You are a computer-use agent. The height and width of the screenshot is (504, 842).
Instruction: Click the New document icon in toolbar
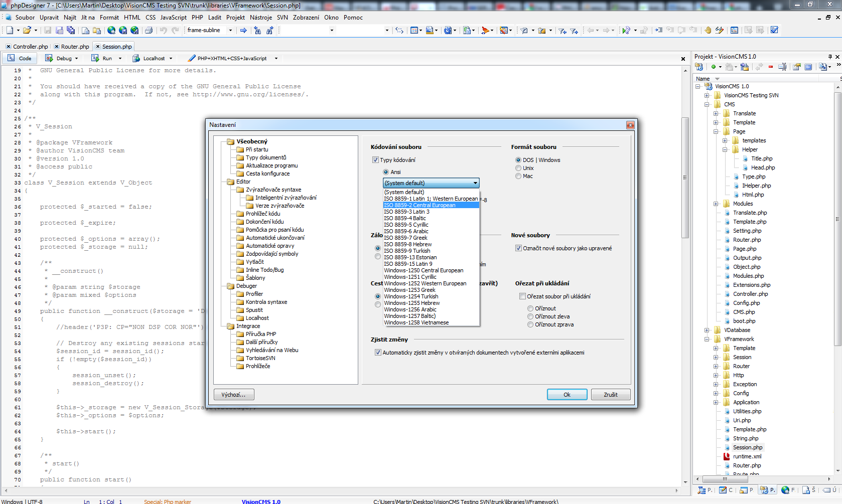click(10, 30)
